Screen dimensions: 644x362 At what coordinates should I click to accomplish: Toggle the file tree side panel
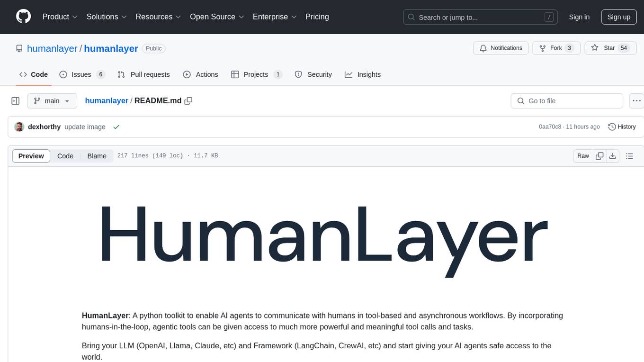pos(15,101)
